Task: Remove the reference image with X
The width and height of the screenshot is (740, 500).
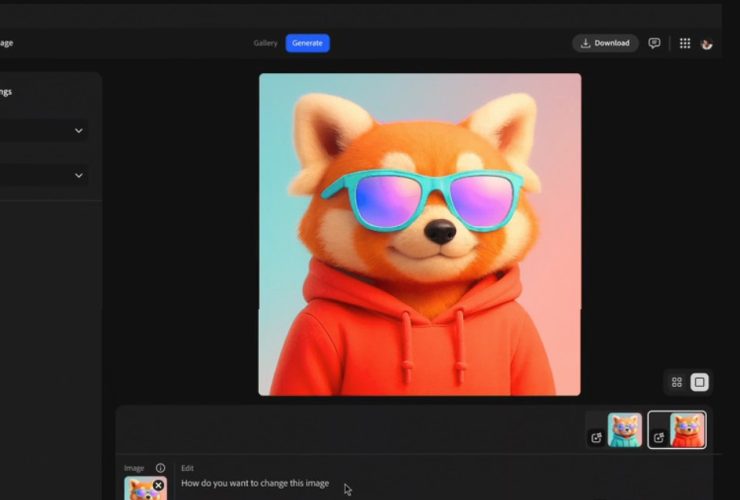Action: pyautogui.click(x=159, y=485)
